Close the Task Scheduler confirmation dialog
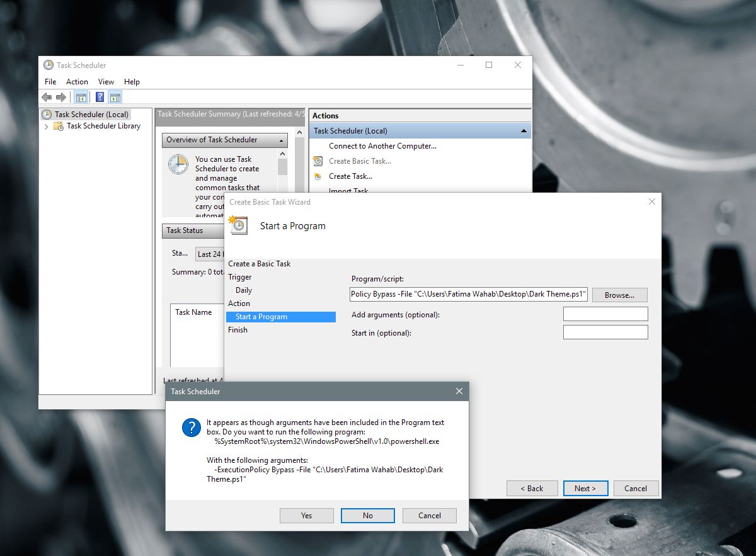Viewport: 756px width, 556px height. point(459,391)
